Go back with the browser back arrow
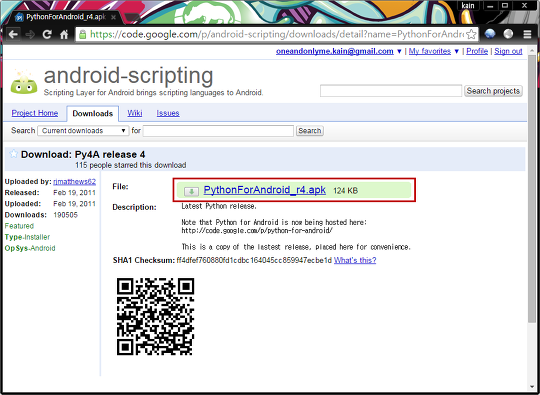540x395 pixels. tap(13, 34)
